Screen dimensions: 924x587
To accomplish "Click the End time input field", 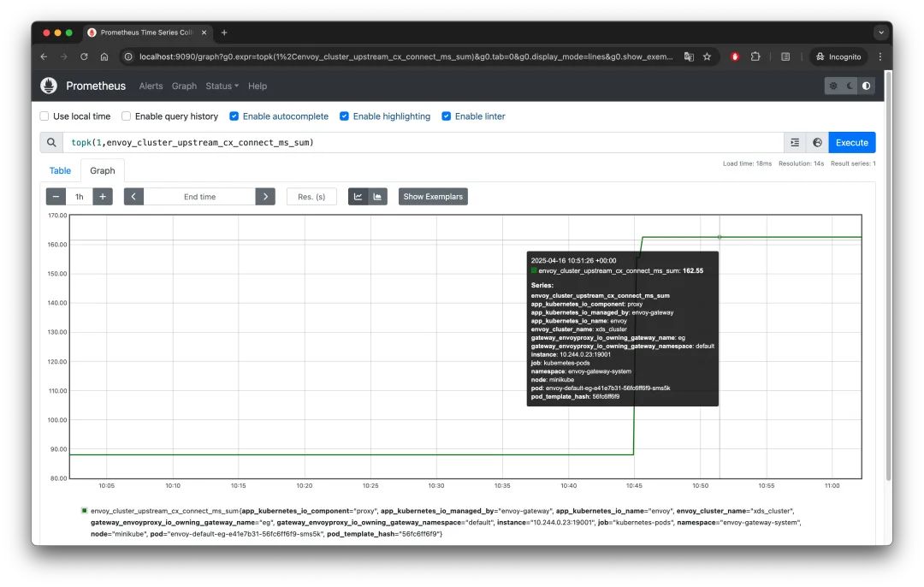I will (199, 197).
